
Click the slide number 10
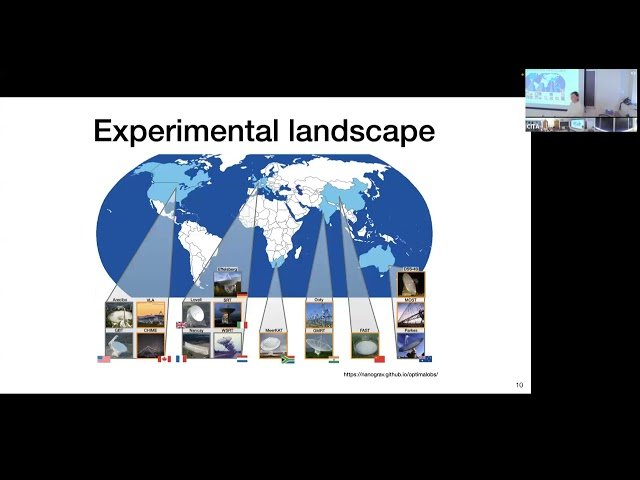click(x=519, y=385)
